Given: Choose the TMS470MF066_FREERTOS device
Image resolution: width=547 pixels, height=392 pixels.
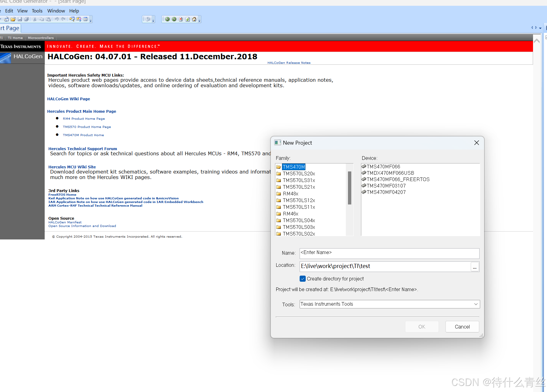Looking at the screenshot, I should tap(395, 179).
